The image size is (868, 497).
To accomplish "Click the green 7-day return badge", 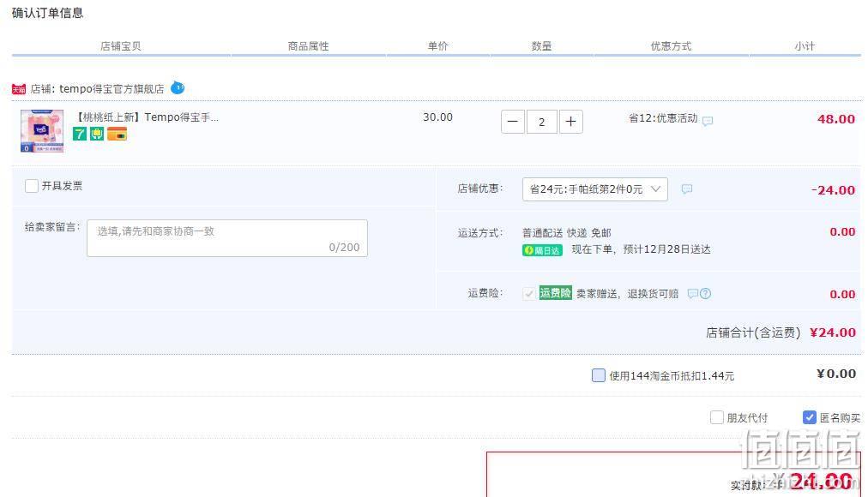I will click(x=80, y=134).
